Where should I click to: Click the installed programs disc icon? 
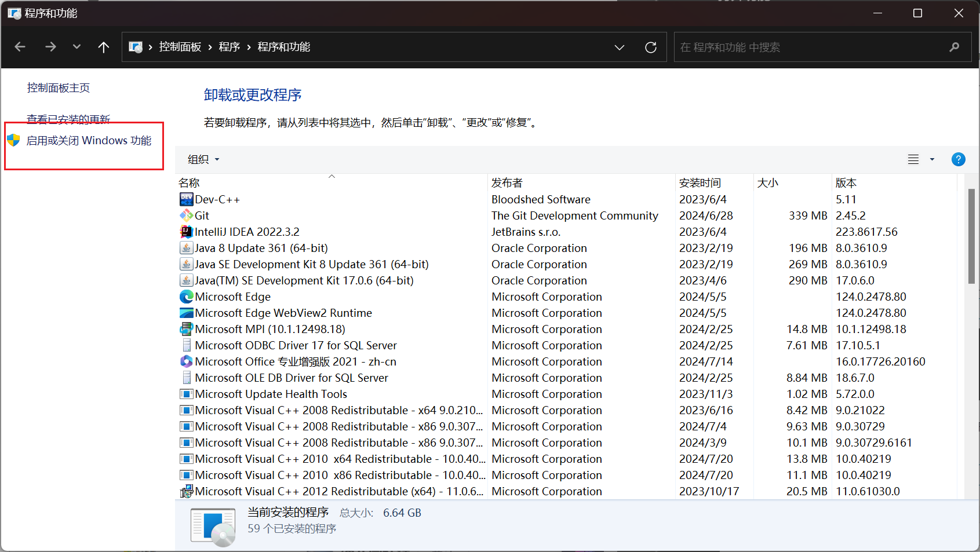[213, 527]
